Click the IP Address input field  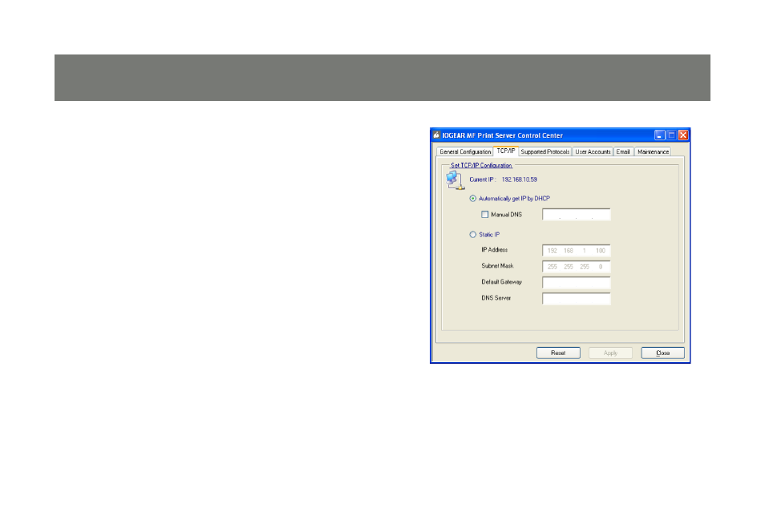577,251
